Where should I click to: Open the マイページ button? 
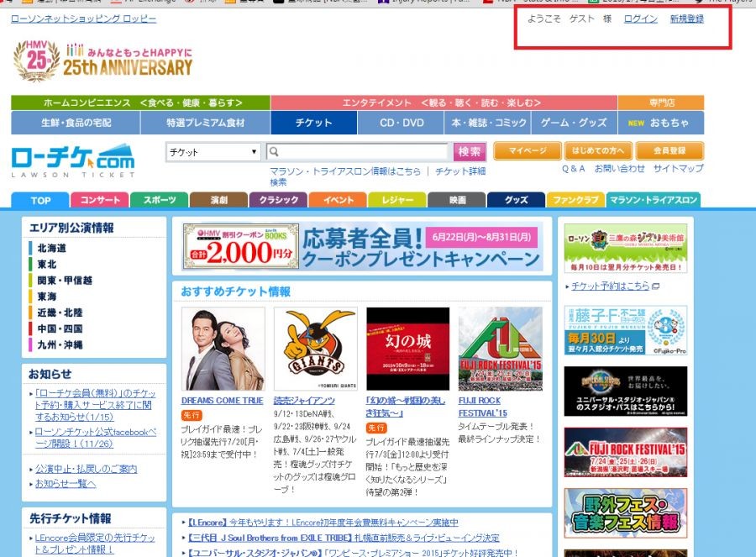pos(528,150)
